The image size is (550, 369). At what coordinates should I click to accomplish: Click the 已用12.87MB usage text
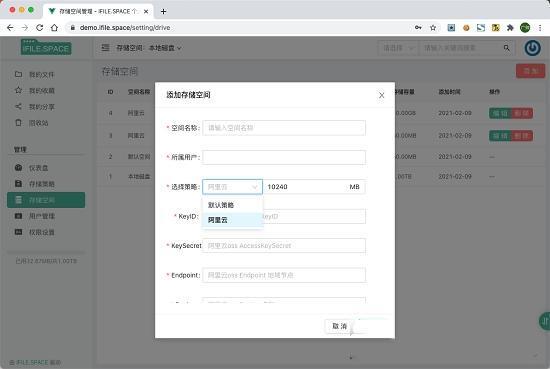pos(46,261)
